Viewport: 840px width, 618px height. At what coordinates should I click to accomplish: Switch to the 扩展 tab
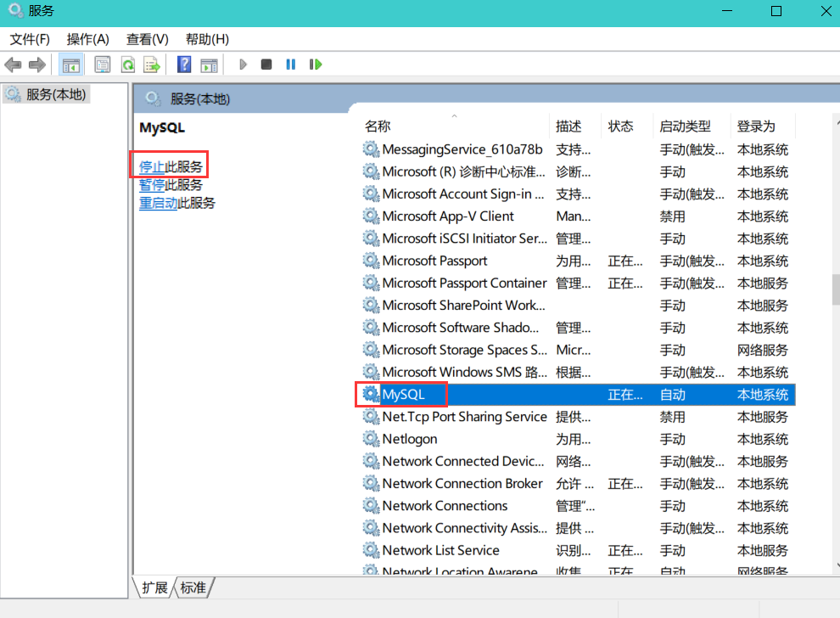(x=154, y=587)
